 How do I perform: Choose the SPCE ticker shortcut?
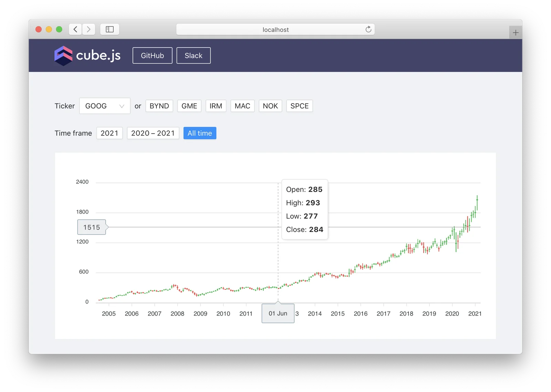pos(299,106)
